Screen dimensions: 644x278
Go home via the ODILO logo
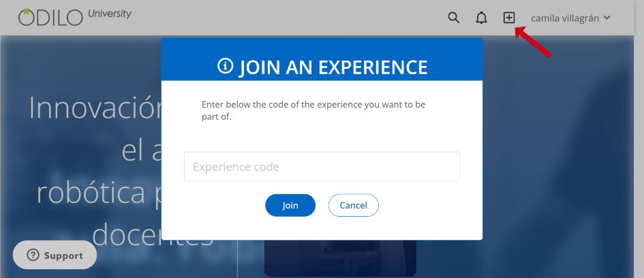point(50,17)
